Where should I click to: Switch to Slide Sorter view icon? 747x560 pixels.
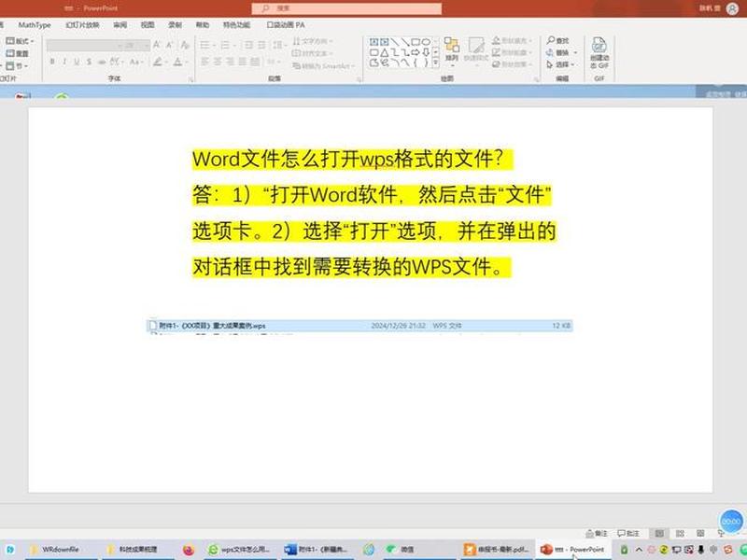point(681,533)
